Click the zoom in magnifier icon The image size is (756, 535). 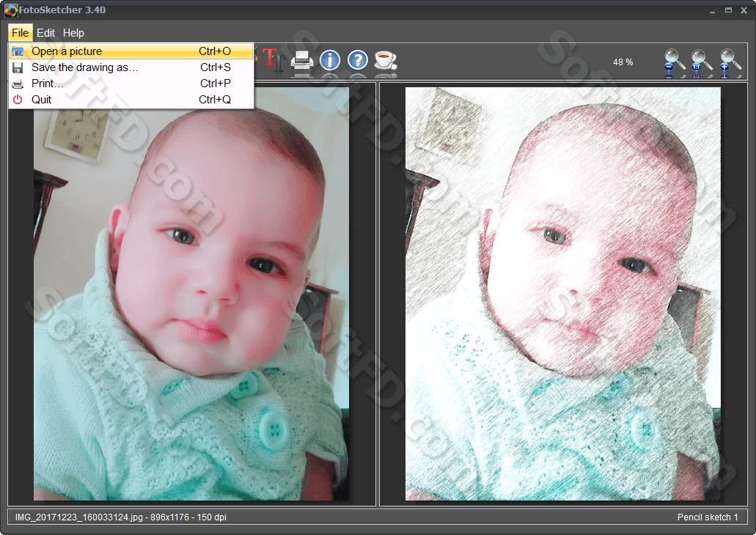(730, 61)
